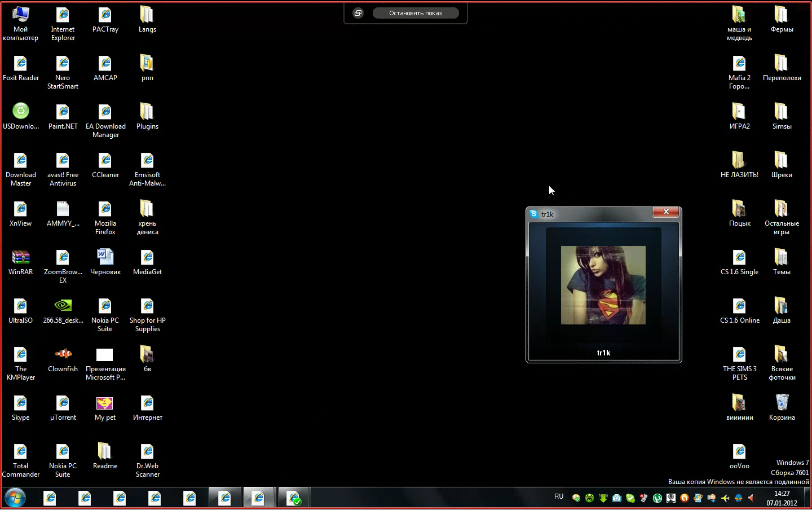Select the НЕ ЛАЗИТЬ! folder
Image resolution: width=812 pixels, height=510 pixels.
coord(739,161)
